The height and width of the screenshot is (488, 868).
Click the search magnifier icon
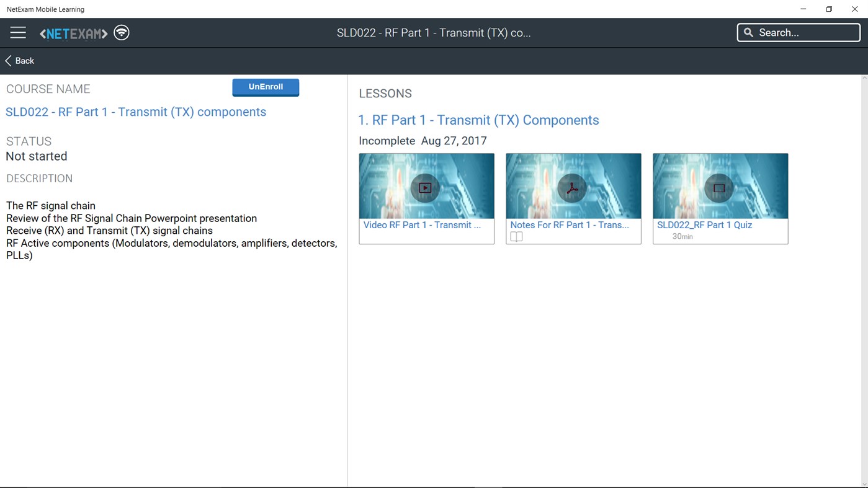point(748,32)
